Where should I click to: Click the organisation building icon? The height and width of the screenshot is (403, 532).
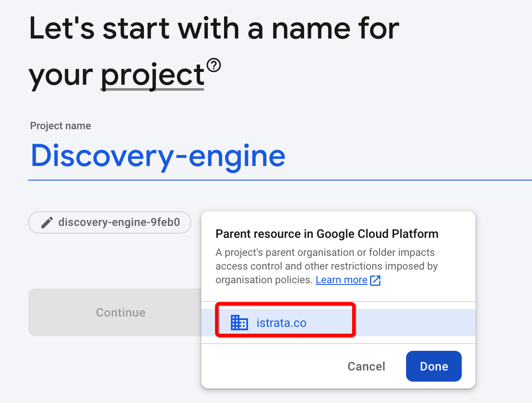click(x=239, y=322)
